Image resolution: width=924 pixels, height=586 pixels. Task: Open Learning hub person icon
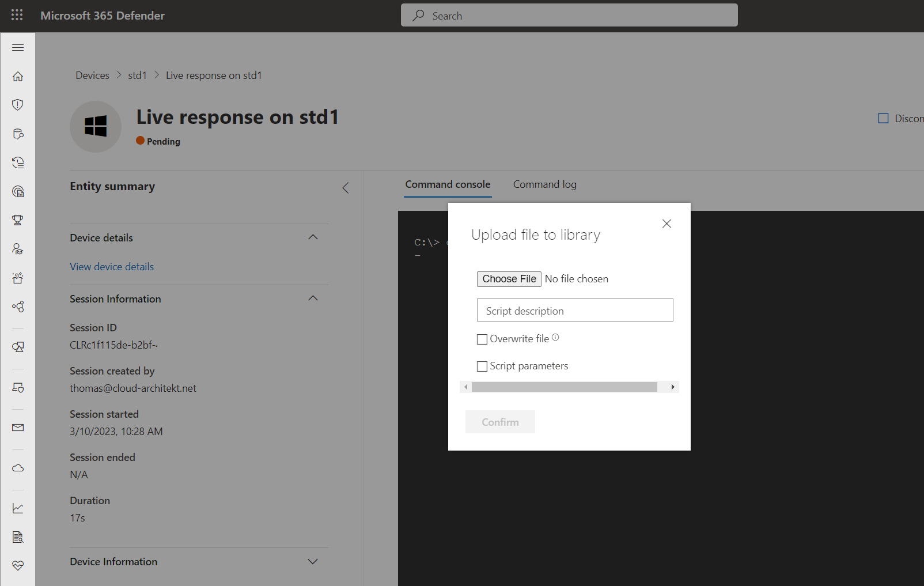pos(18,249)
